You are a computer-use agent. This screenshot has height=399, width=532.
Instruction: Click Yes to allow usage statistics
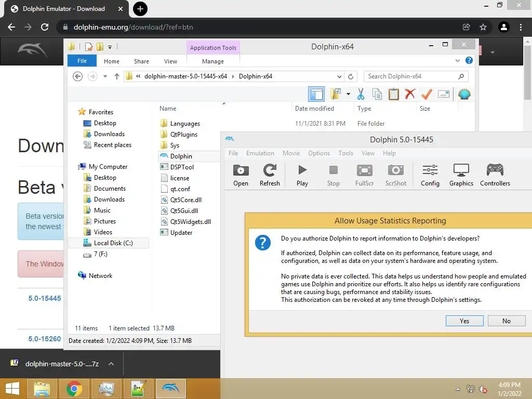(x=464, y=321)
